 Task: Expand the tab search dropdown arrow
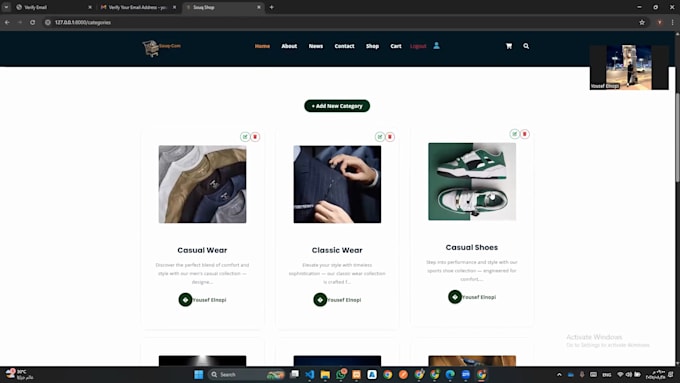click(x=6, y=7)
